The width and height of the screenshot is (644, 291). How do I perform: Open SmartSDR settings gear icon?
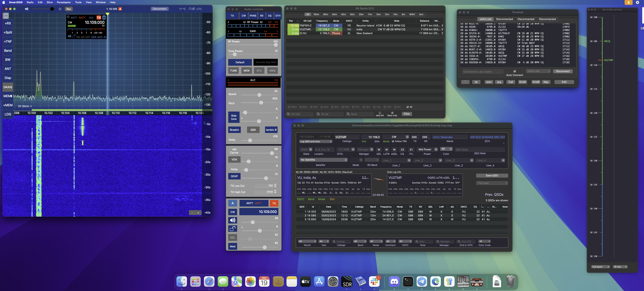click(60, 9)
